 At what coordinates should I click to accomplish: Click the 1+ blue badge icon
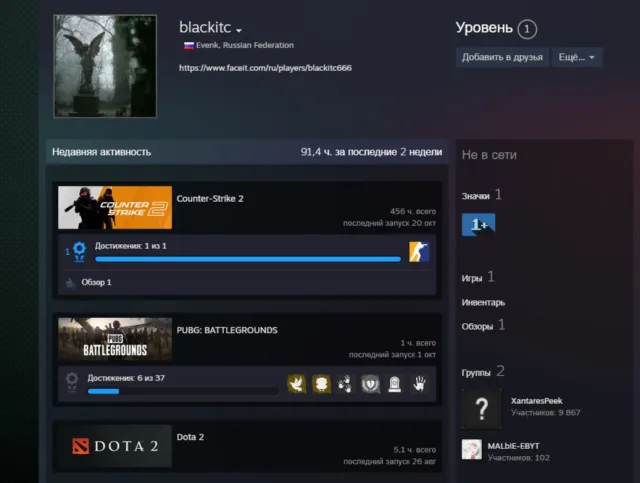click(478, 225)
